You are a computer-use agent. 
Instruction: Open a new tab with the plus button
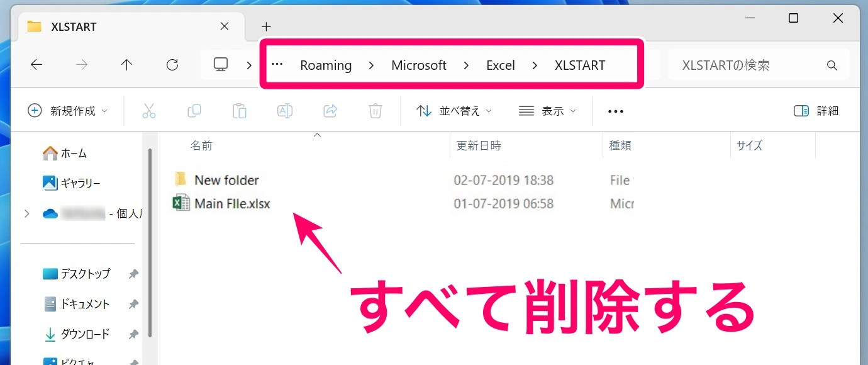266,26
